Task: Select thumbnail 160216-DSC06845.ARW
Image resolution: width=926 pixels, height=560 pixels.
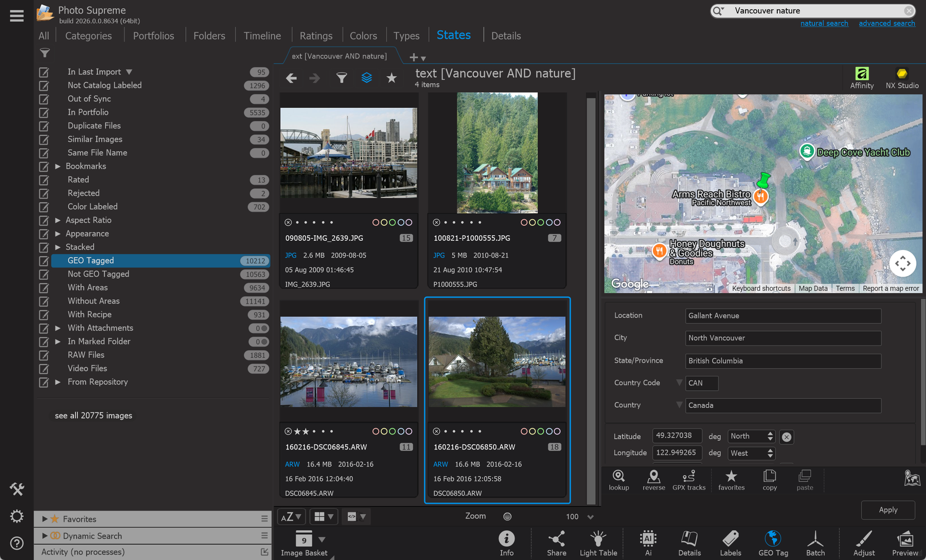Action: pyautogui.click(x=349, y=362)
